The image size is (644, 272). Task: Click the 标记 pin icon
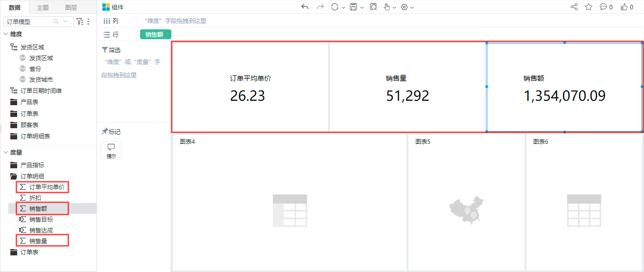tap(104, 132)
